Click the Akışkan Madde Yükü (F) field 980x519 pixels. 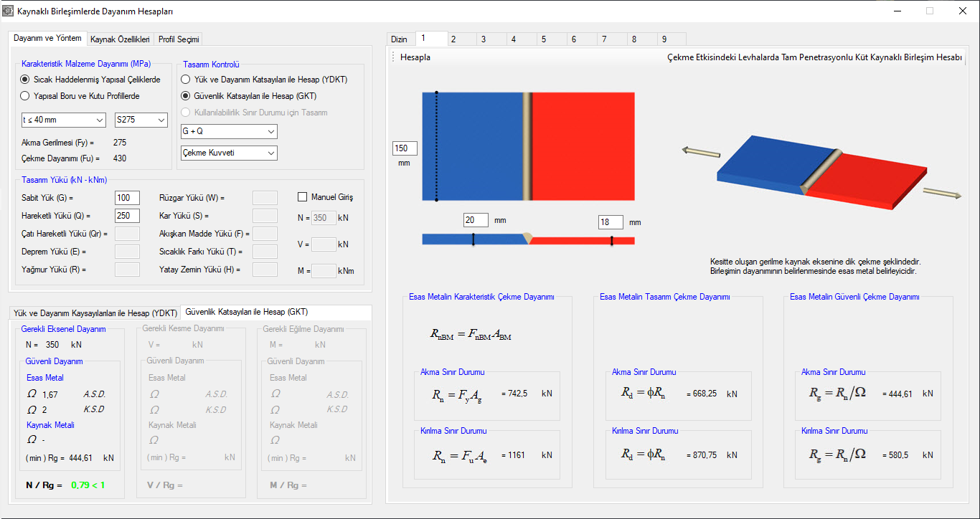point(265,233)
